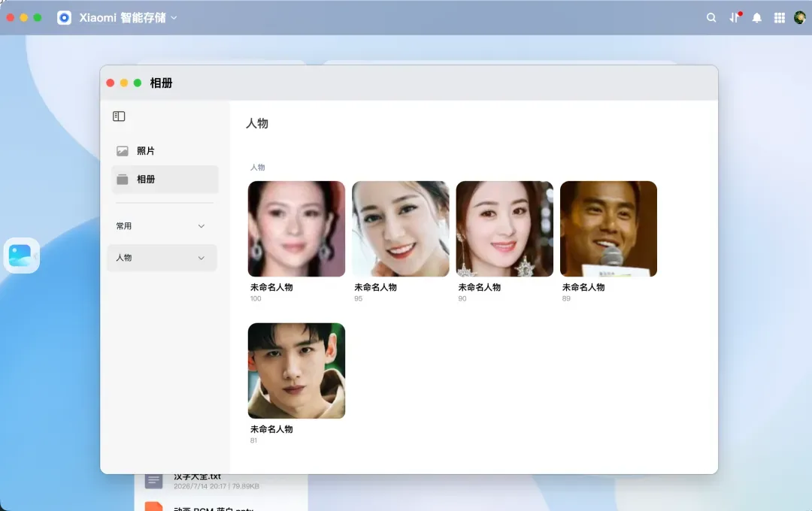The width and height of the screenshot is (812, 511).
Task: Open the app grid launcher icon
Action: point(780,18)
